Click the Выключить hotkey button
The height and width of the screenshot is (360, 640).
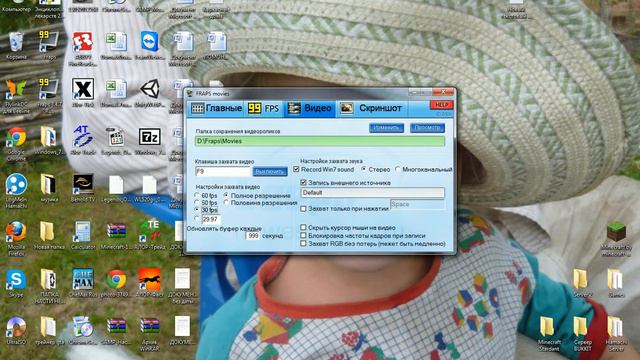(x=269, y=171)
